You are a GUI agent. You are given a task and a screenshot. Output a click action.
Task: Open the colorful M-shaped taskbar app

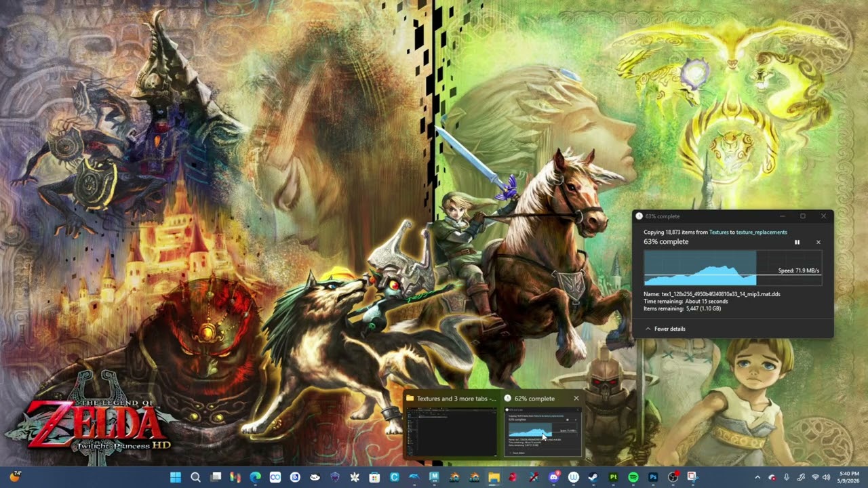[235, 477]
